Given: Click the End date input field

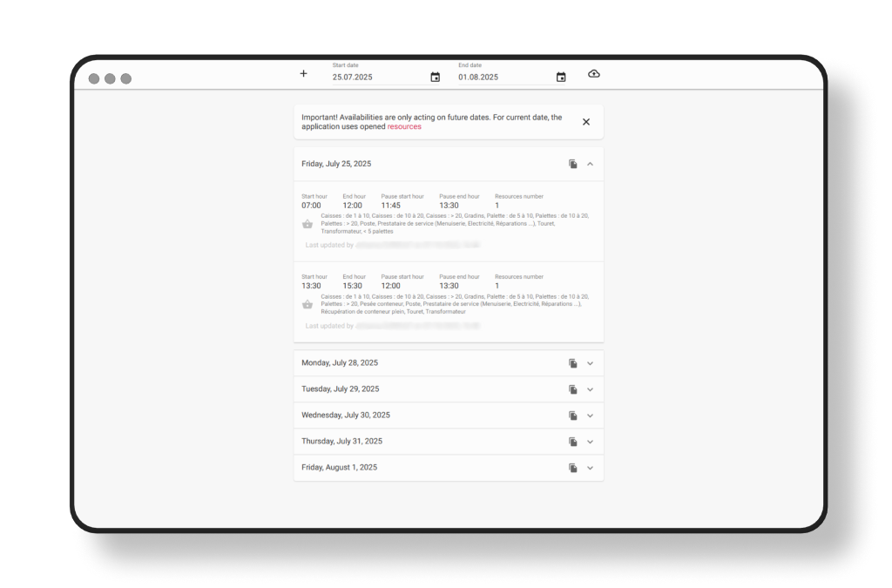Looking at the screenshot, I should 501,78.
